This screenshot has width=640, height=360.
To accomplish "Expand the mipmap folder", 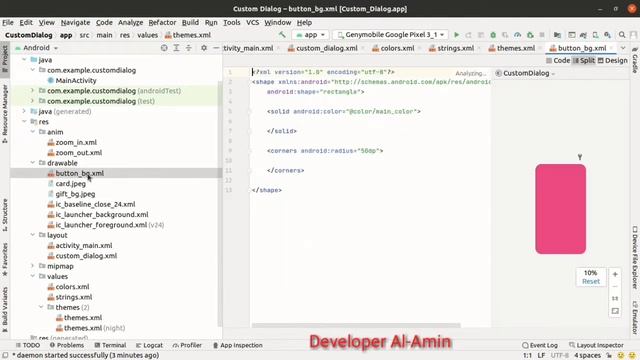I will click(33, 266).
